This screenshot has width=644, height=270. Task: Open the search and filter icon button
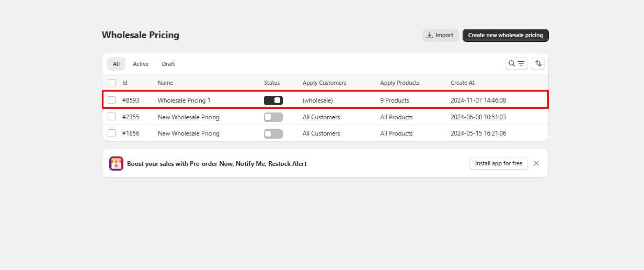(516, 63)
